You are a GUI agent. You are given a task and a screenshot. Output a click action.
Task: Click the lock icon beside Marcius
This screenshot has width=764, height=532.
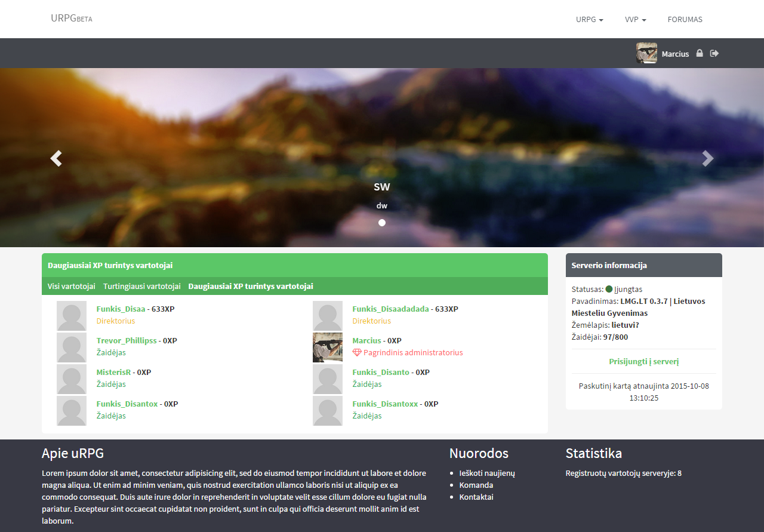(699, 53)
